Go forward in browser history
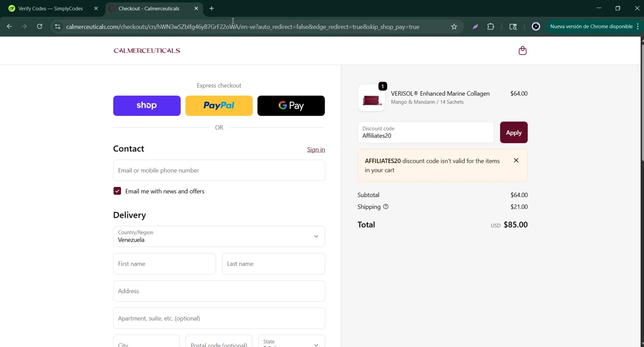Viewport: 644px width, 347px height. (x=24, y=27)
